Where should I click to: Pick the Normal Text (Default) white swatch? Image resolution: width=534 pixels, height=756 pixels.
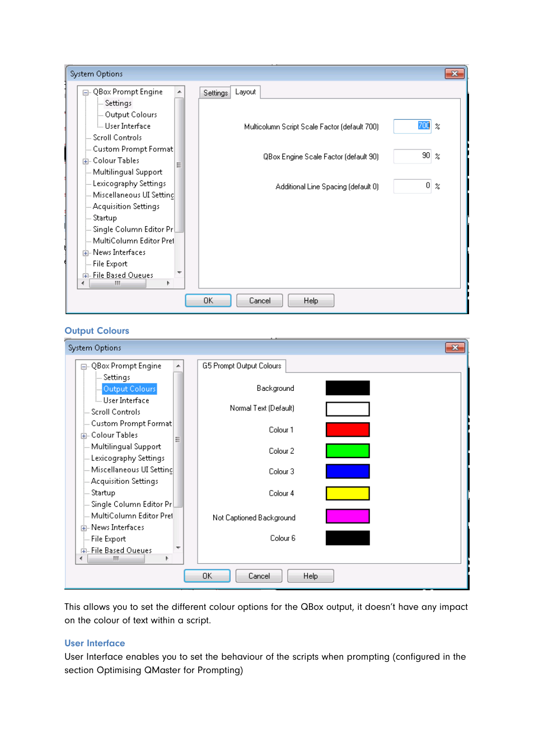click(348, 409)
